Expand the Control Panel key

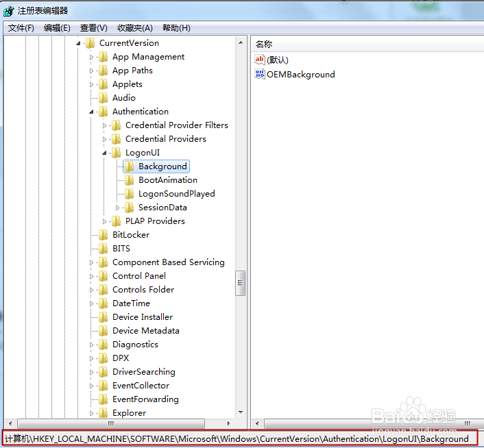91,276
